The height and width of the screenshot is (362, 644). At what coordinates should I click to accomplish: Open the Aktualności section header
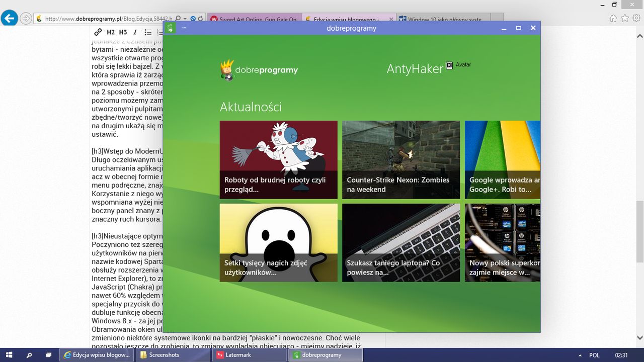[x=251, y=107]
